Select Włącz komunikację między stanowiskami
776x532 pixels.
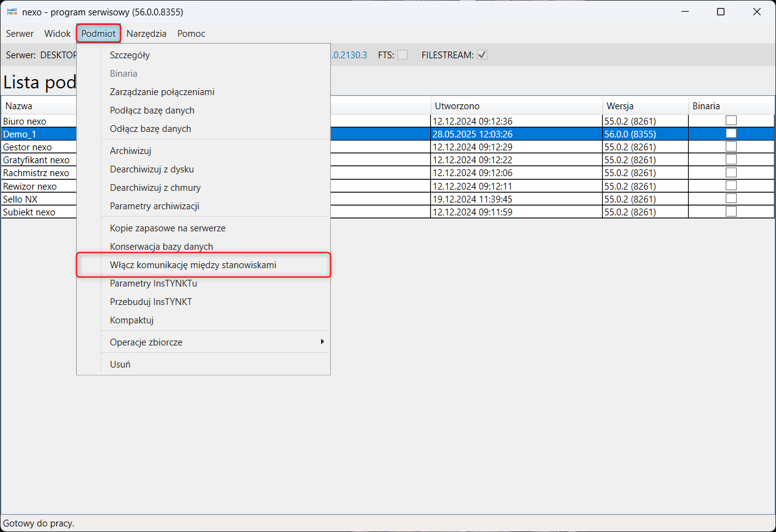click(193, 265)
